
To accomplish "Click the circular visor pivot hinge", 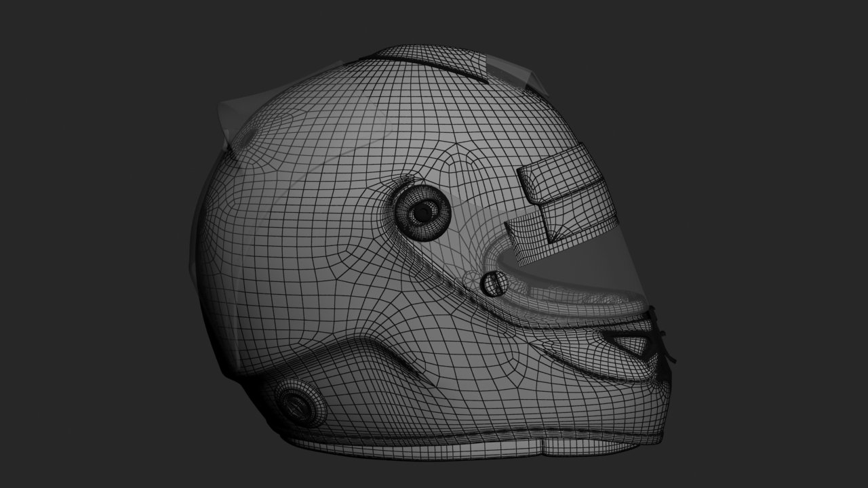I will point(422,212).
